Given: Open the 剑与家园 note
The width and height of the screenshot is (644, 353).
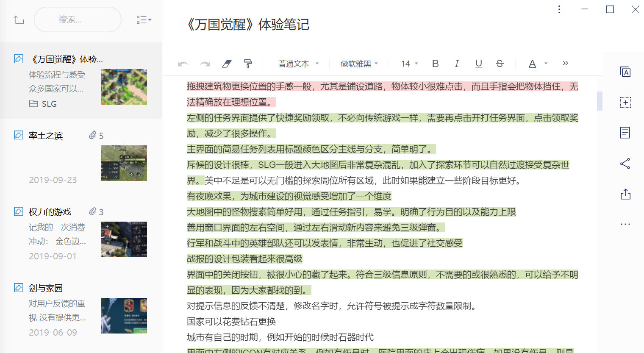Looking at the screenshot, I should [81, 309].
